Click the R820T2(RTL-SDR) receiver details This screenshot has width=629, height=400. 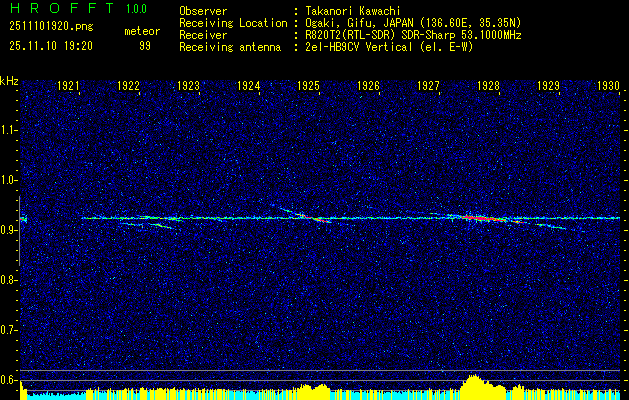point(413,35)
